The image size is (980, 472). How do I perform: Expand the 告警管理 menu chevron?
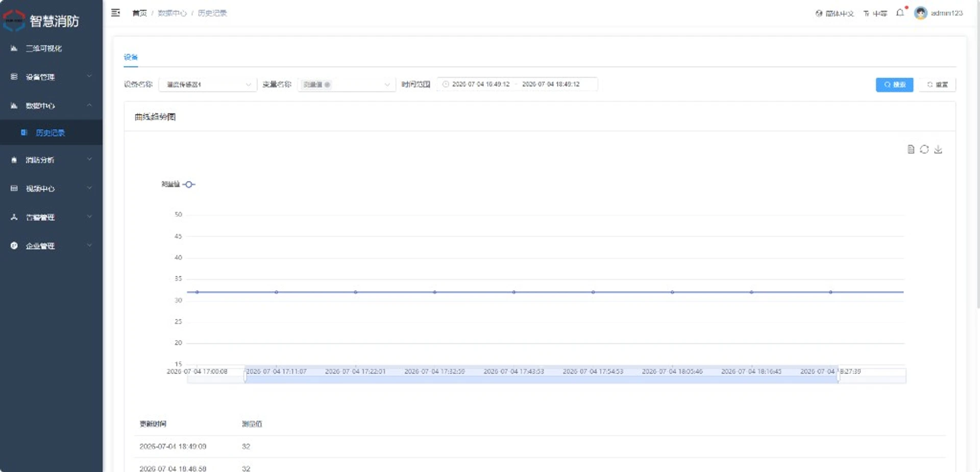point(89,217)
